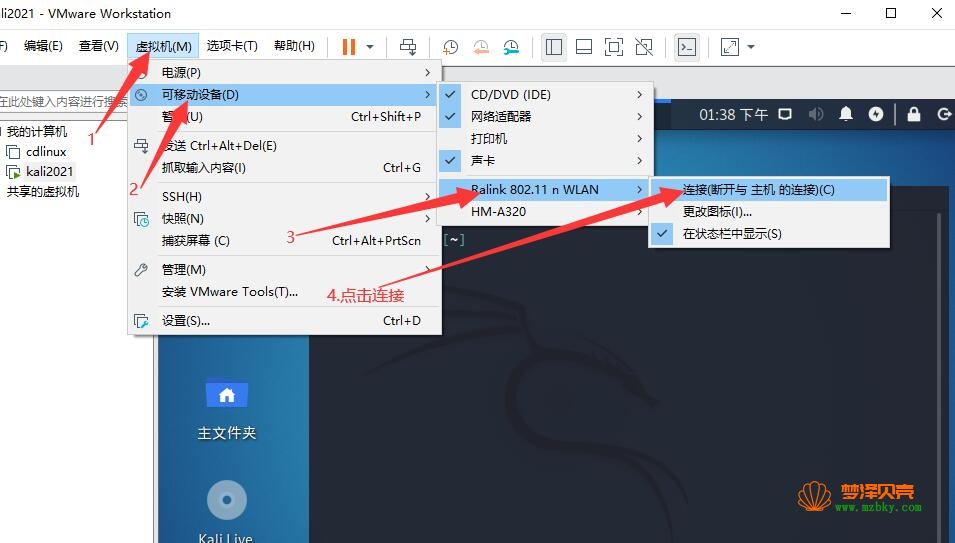Click the settings icon beside 设置(S)...
955x543 pixels.
(141, 321)
